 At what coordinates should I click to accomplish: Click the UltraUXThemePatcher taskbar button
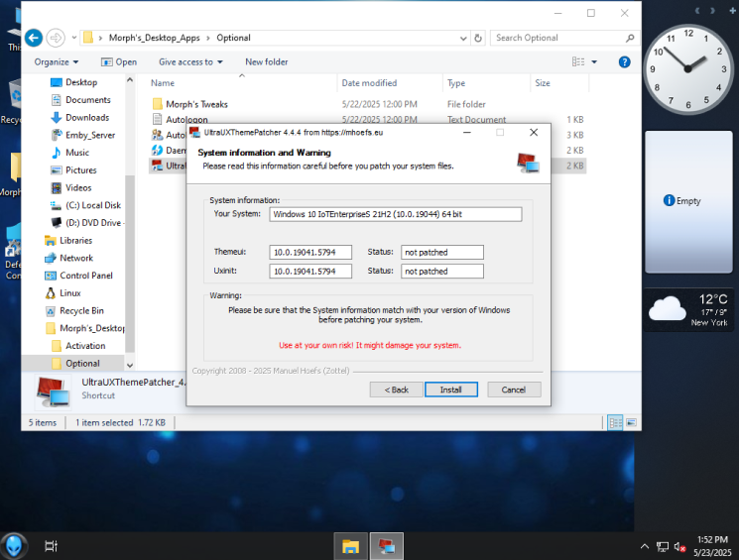pos(387,546)
